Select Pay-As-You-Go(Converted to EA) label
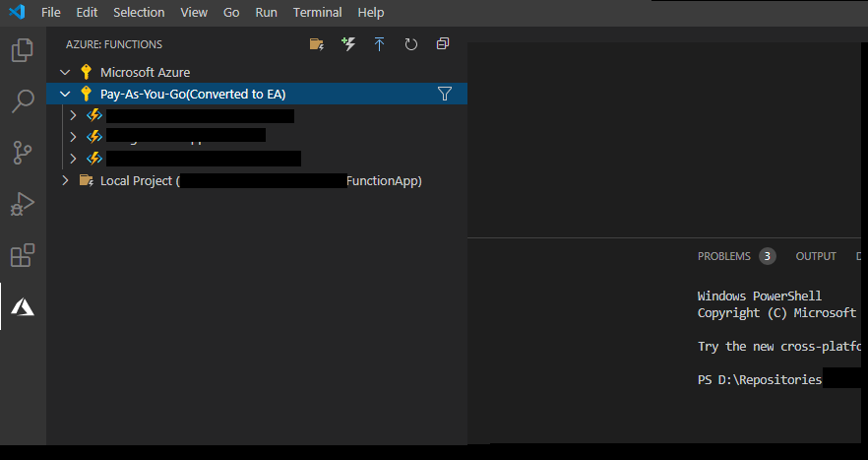Screen dimensions: 868x460 tap(193, 94)
